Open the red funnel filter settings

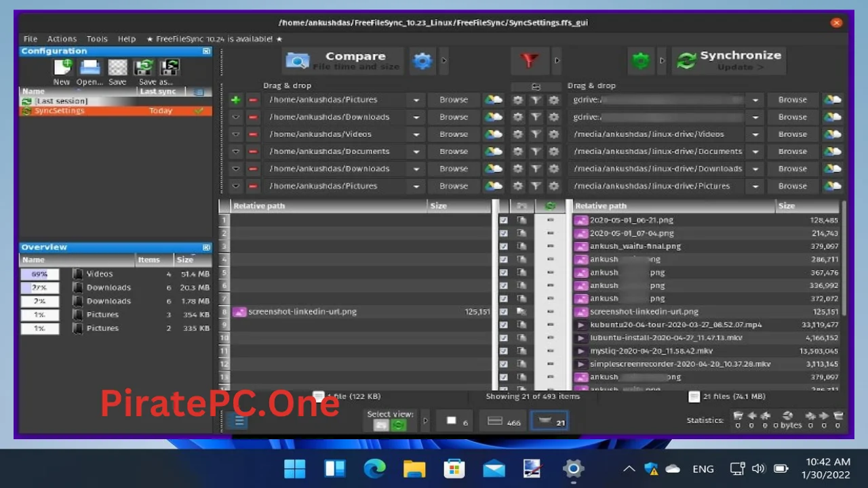530,61
